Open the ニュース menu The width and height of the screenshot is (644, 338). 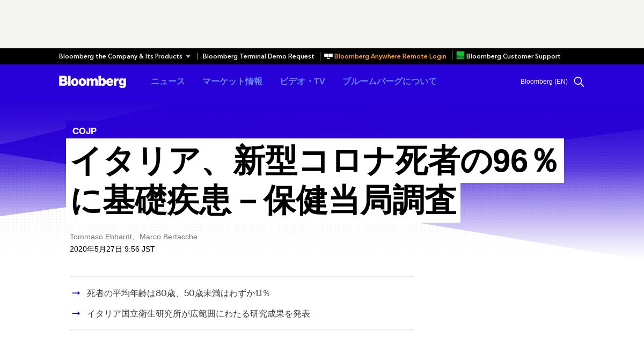(168, 82)
